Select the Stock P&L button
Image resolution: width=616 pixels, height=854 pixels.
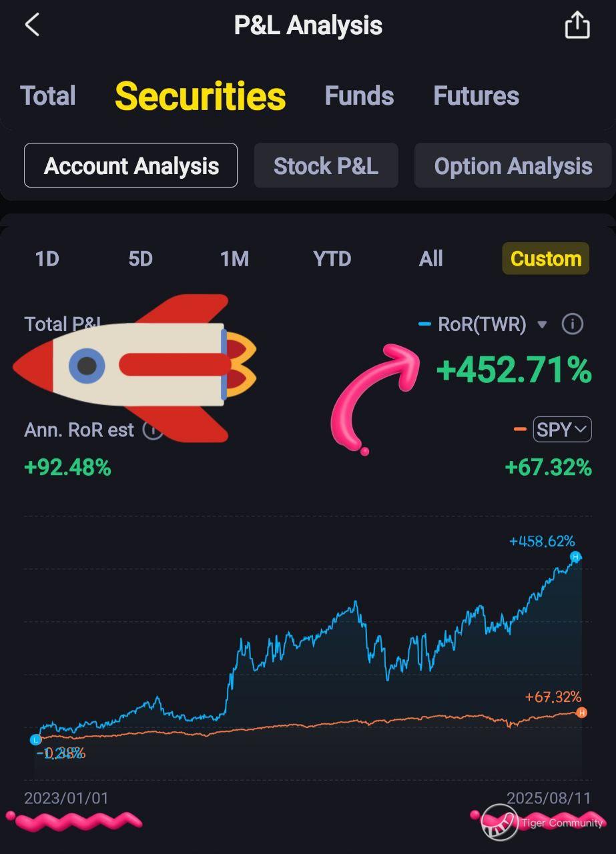(326, 165)
